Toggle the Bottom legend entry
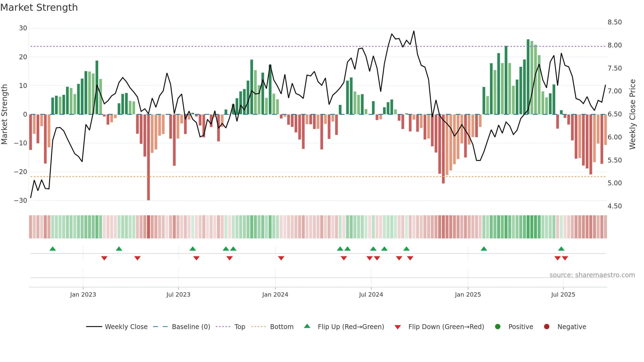The height and width of the screenshot is (362, 644). 272,327
